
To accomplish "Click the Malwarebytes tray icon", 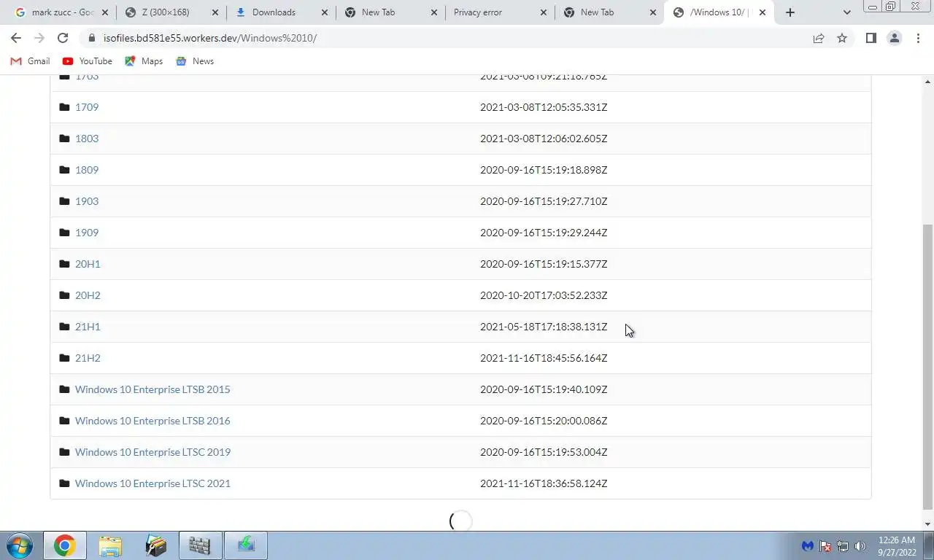I will (x=808, y=545).
